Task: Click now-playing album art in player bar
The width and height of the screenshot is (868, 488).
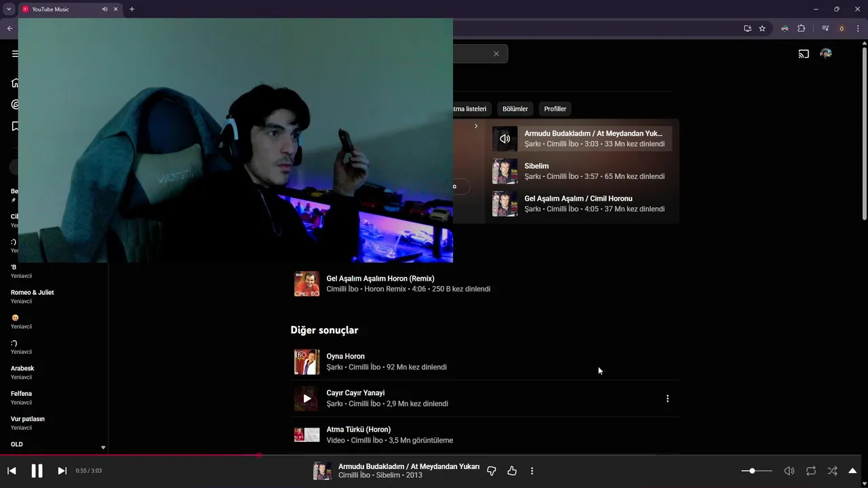Action: point(322,470)
